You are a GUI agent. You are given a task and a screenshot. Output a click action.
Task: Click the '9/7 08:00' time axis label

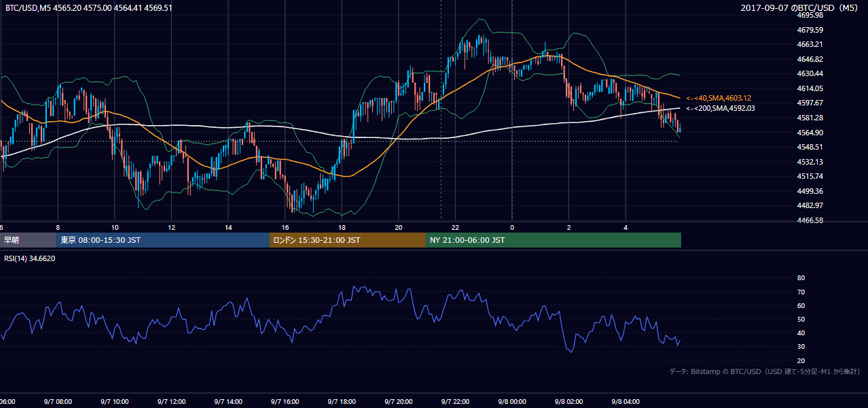(58, 402)
